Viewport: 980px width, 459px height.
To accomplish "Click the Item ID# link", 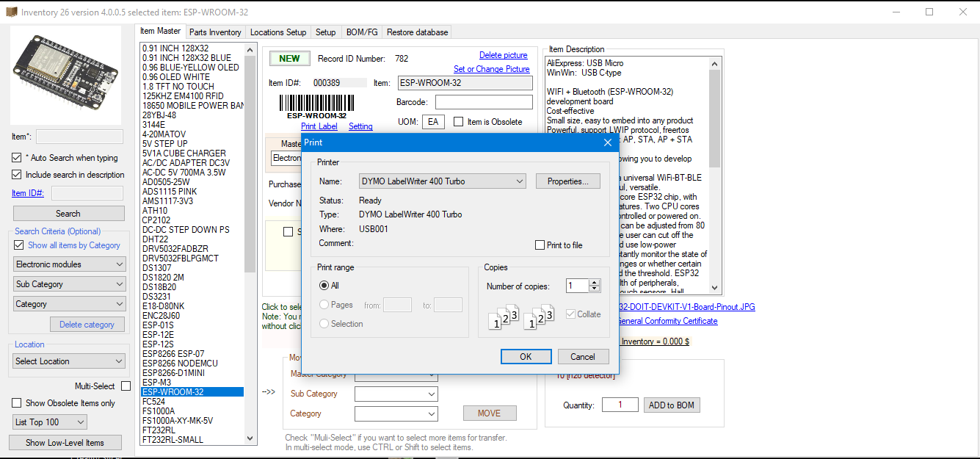I will click(x=28, y=193).
